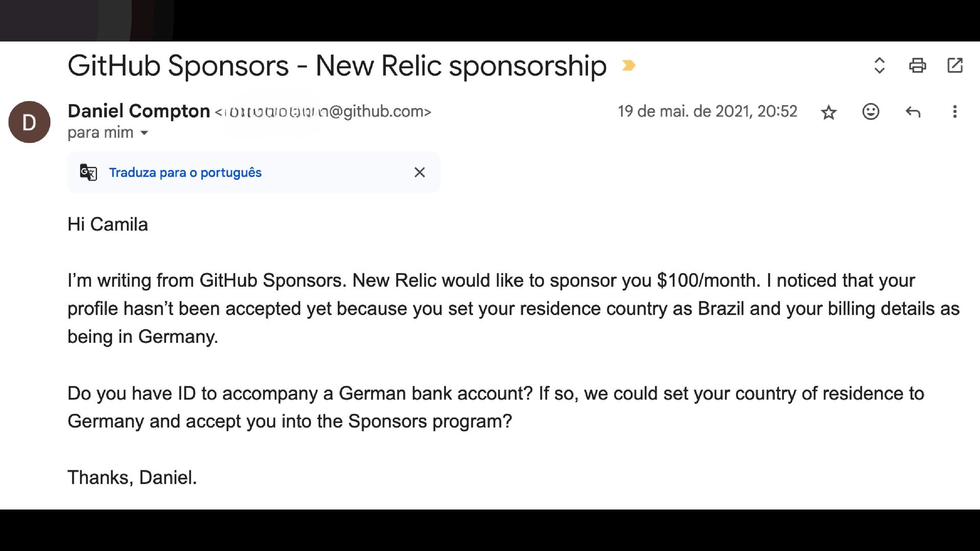Click the timestamp "19 de mai. de 2021, 20:52"
The width and height of the screenshot is (980, 551).
[x=707, y=111]
